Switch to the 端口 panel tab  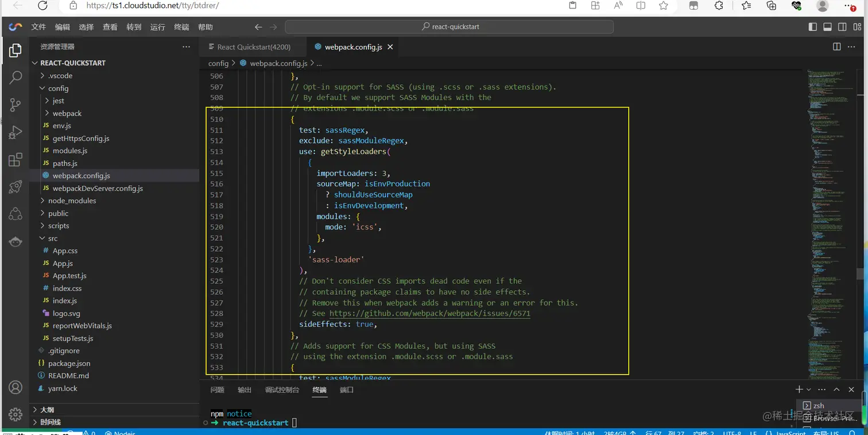pos(347,390)
